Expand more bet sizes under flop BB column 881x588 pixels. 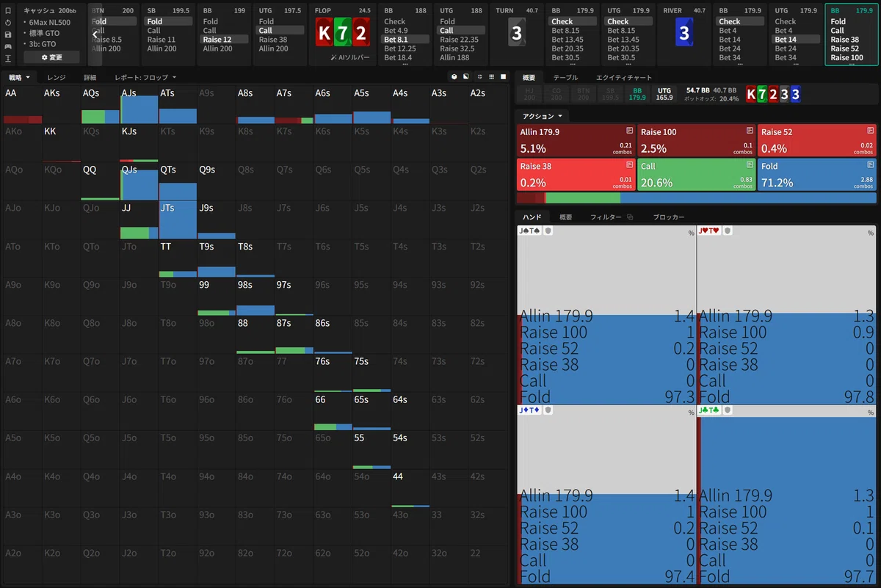click(406, 64)
